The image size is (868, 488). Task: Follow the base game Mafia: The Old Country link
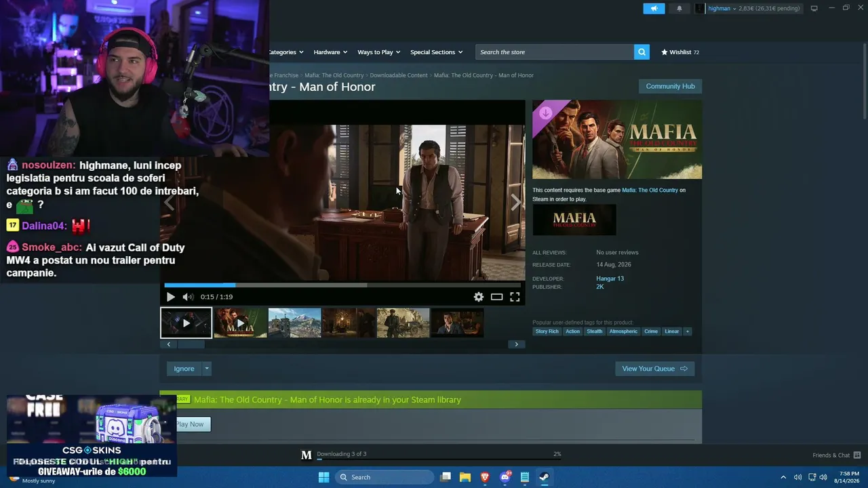650,190
